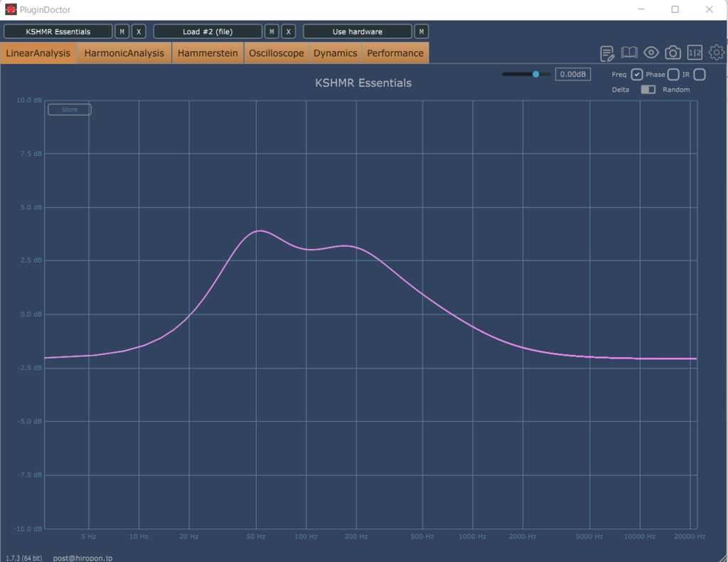Click the 200 Hz axis label
The height and width of the screenshot is (562, 728).
pyautogui.click(x=356, y=536)
